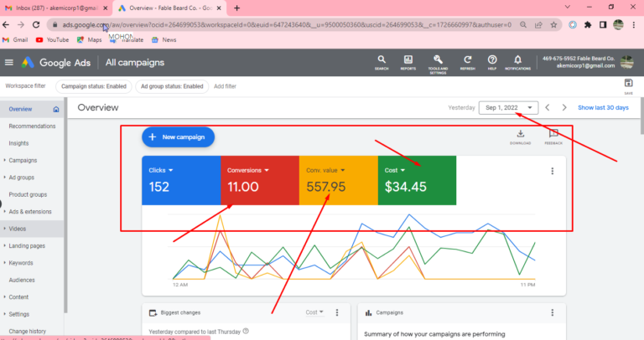Image resolution: width=644 pixels, height=340 pixels.
Task: Click the Download icon on overview
Action: (520, 136)
